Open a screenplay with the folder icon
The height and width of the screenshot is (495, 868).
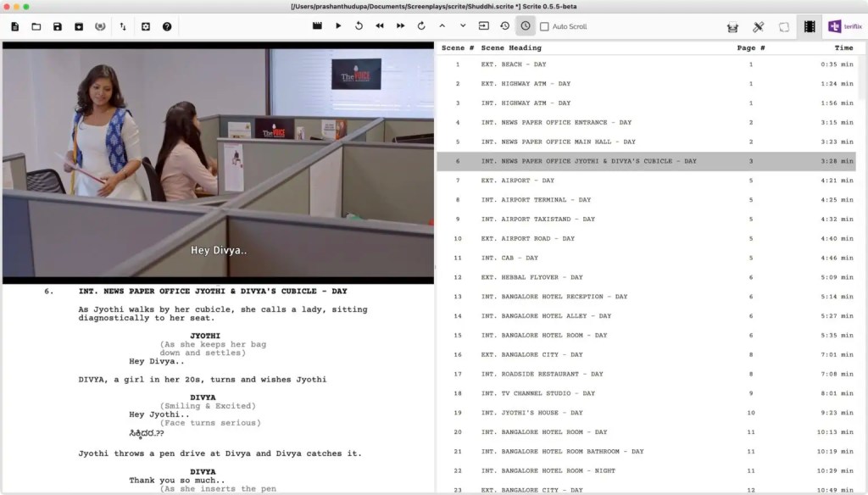click(x=36, y=26)
